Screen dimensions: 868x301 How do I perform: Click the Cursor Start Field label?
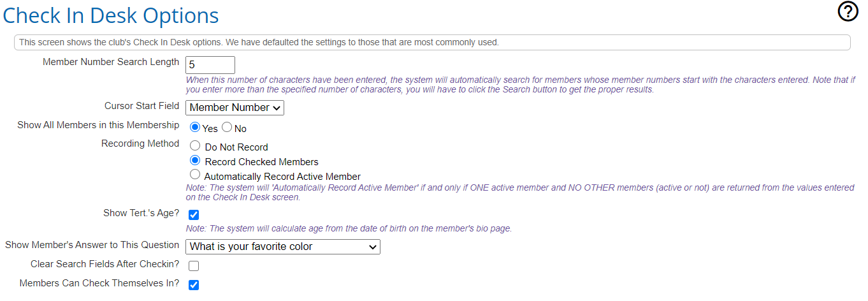(x=142, y=106)
